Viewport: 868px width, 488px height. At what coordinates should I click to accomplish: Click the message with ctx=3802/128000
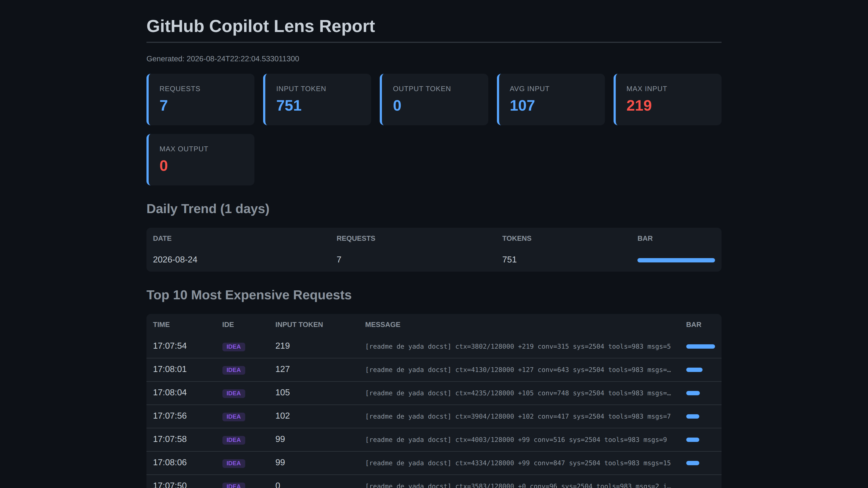(x=518, y=346)
